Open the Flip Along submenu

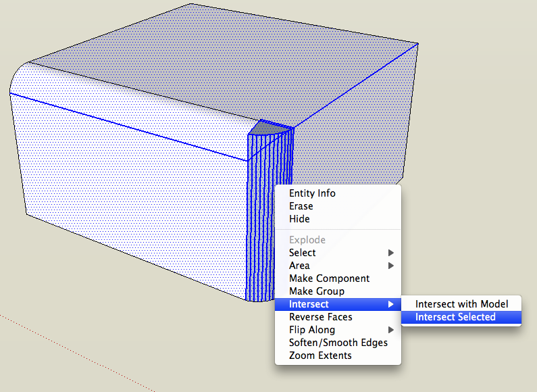pos(338,330)
